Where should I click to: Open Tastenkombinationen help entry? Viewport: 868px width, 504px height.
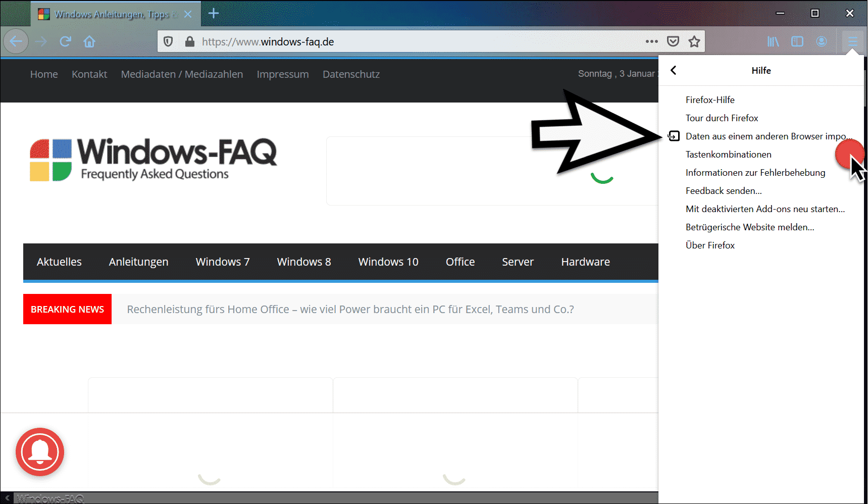pos(728,155)
